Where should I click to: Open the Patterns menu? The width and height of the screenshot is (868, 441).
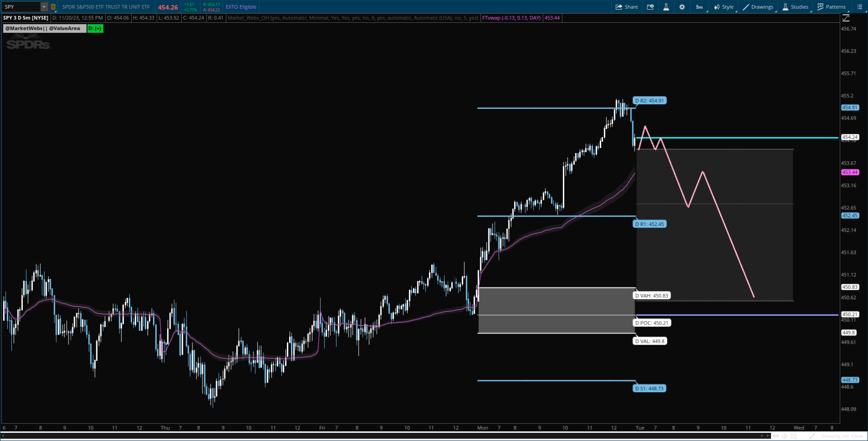tap(831, 7)
